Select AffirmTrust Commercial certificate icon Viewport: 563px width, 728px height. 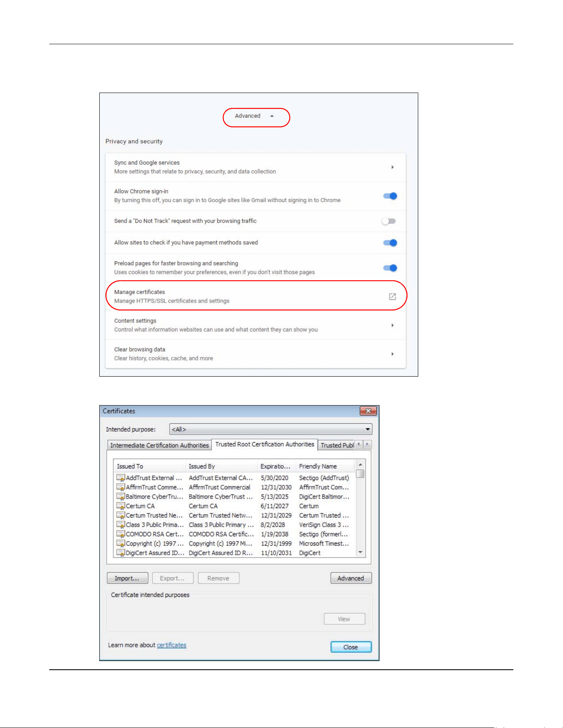point(121,487)
